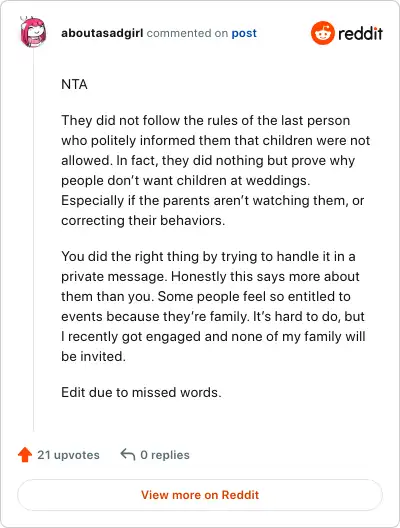Click the "NTA" verdict text

click(x=74, y=84)
